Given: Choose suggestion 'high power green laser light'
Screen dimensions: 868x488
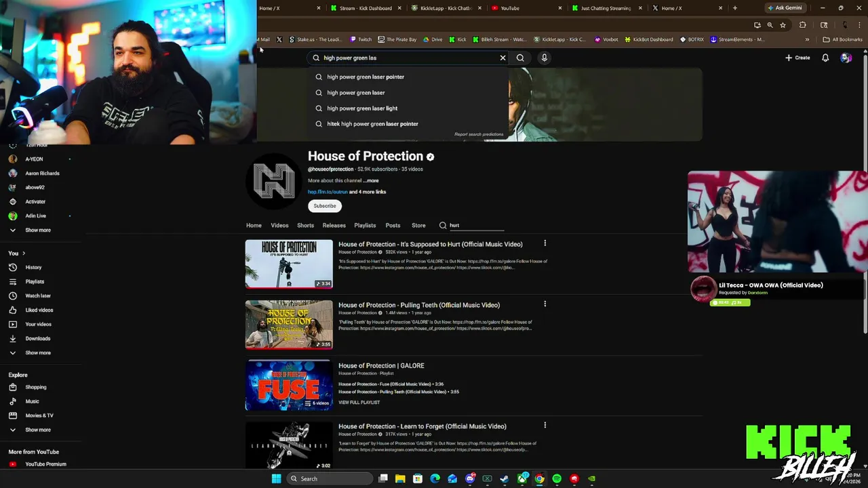Looking at the screenshot, I should 362,108.
